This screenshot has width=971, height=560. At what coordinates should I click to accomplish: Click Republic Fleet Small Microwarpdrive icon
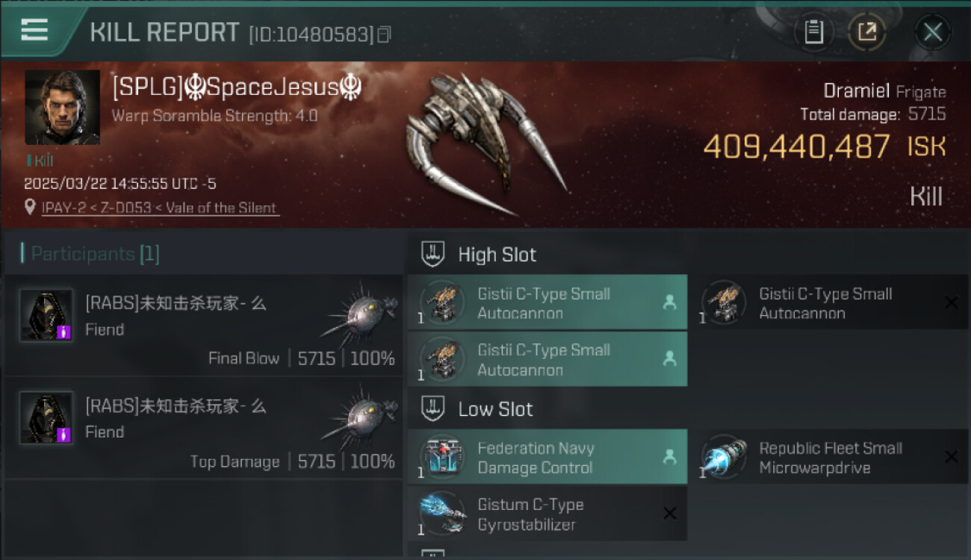pyautogui.click(x=724, y=457)
